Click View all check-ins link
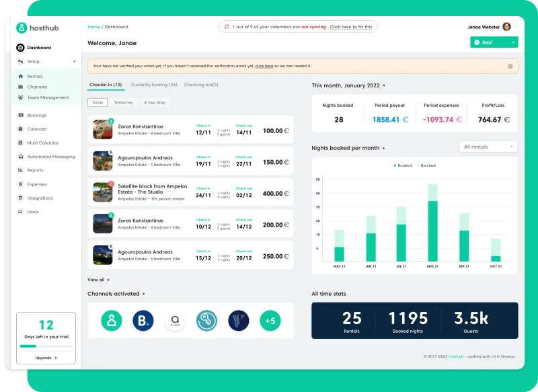 click(x=98, y=280)
